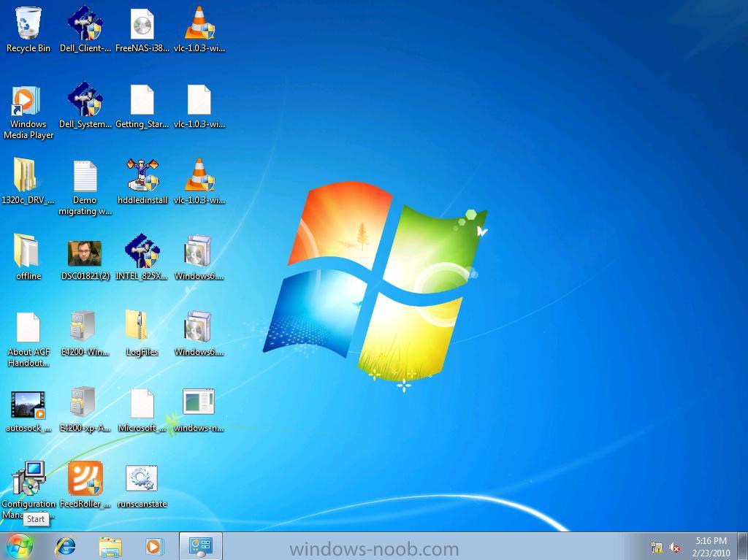Open the Start menu orb
Image resolution: width=748 pixels, height=560 pixels.
tap(19, 546)
